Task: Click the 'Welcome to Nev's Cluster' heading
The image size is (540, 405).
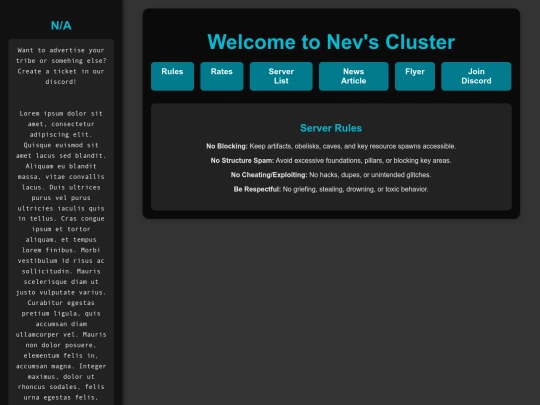Action: point(331,42)
